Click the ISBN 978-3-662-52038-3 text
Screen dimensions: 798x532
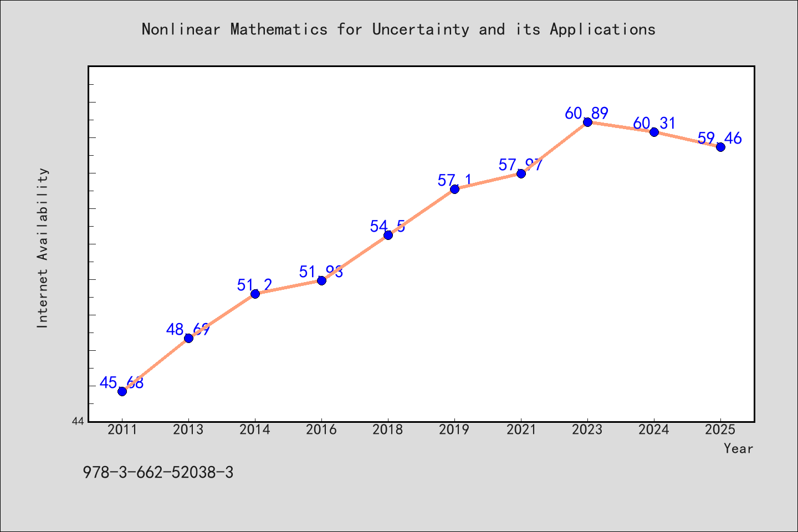(x=158, y=473)
